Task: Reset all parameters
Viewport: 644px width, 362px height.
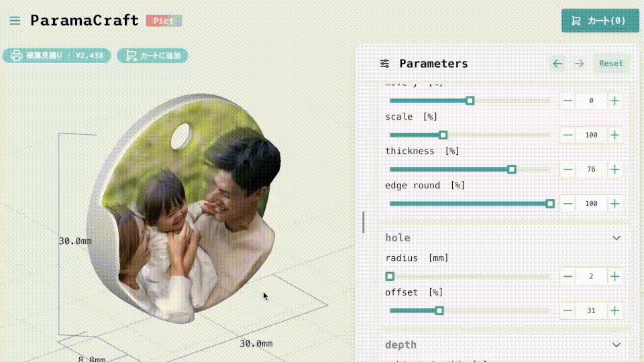Action: (x=611, y=64)
